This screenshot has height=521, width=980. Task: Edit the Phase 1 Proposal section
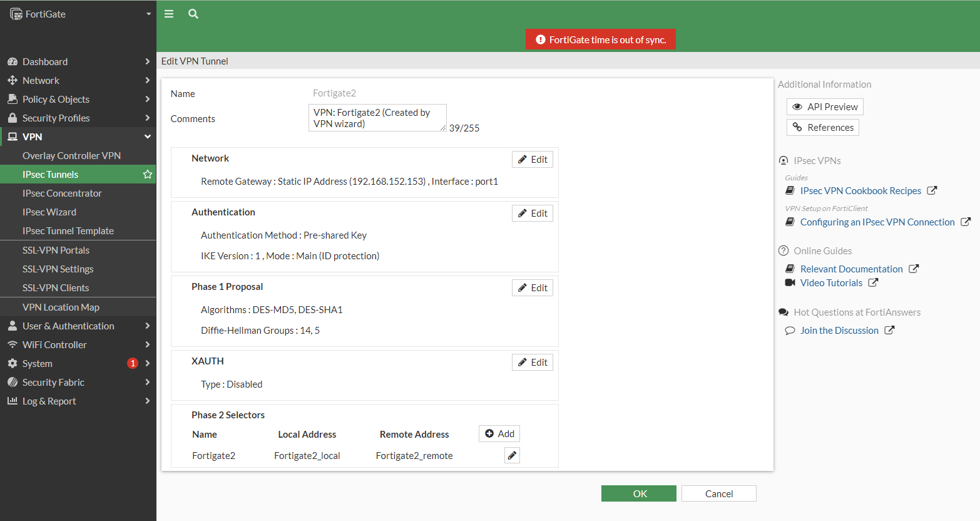(x=533, y=287)
